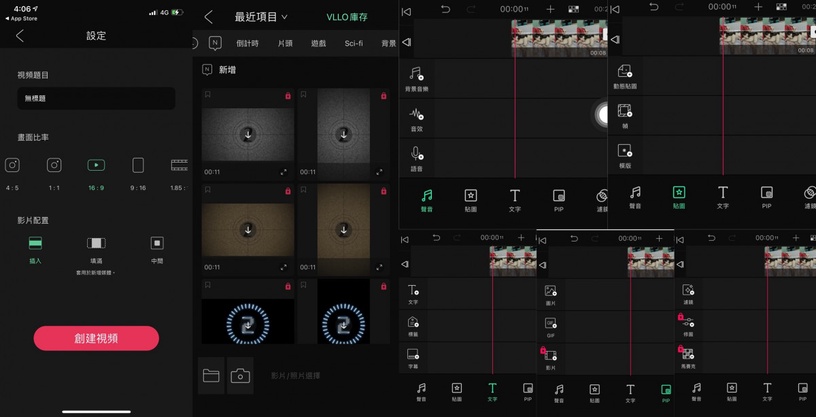Screen dimensions: 816x417
Task: Go back from the 設定 screen
Action: (20, 36)
